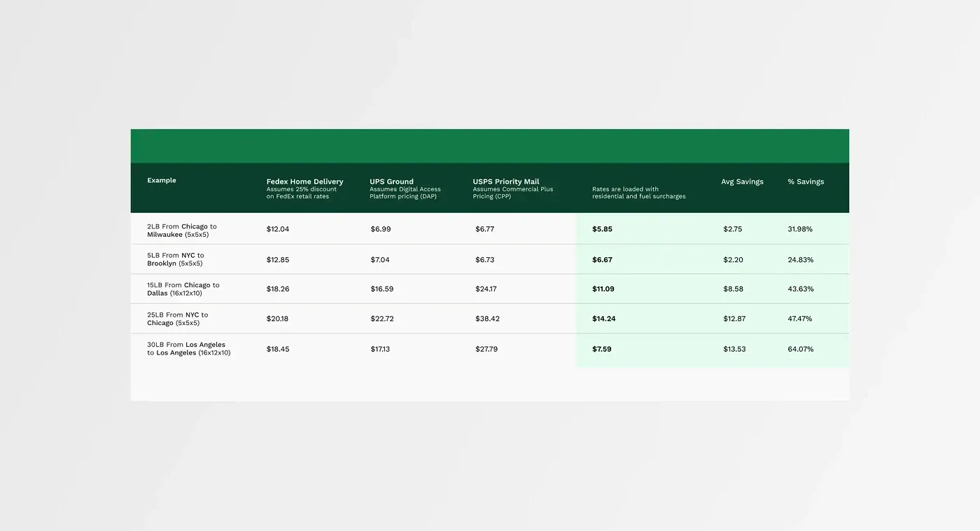The image size is (980, 531).
Task: Select the "30LB From Los Angeles to Los Angeles" row label
Action: click(188, 349)
